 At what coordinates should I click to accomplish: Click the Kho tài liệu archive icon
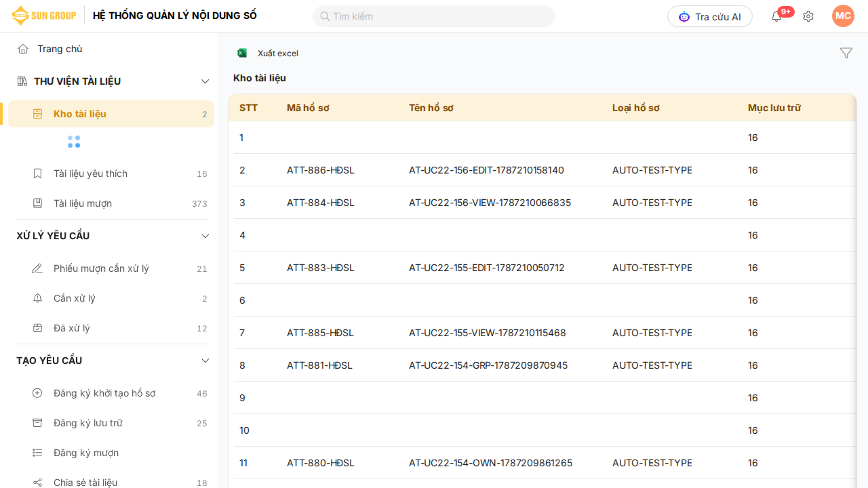point(38,114)
